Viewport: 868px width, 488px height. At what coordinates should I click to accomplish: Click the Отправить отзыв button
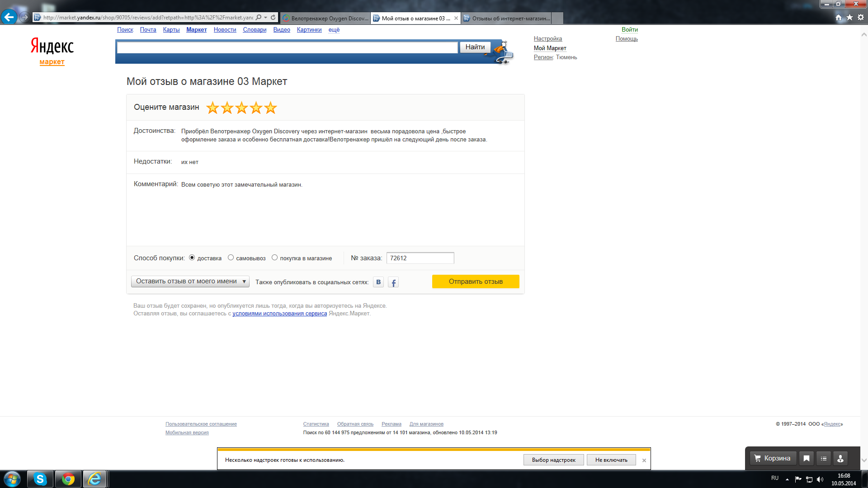[476, 282]
